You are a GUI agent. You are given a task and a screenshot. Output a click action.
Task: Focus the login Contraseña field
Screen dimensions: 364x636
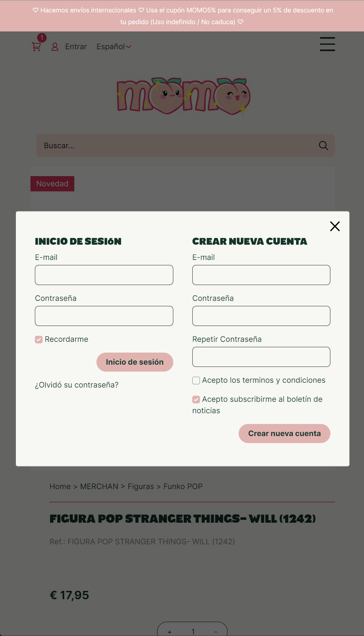click(104, 316)
